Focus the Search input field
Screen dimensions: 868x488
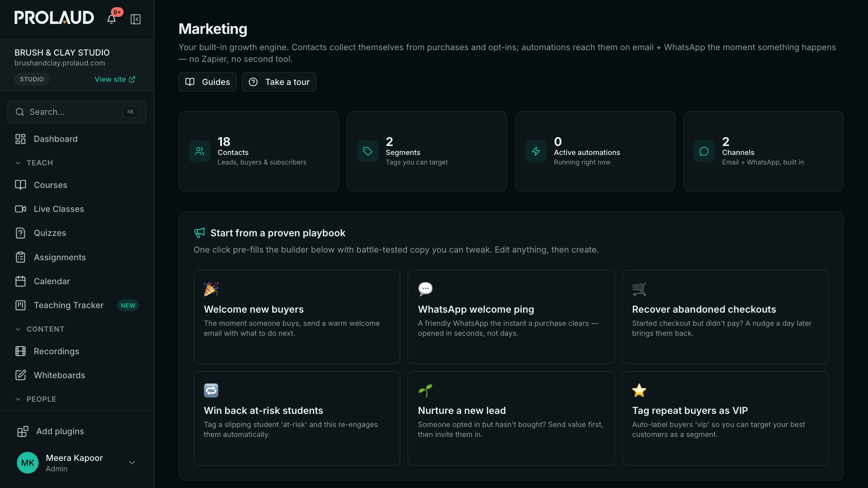click(77, 112)
